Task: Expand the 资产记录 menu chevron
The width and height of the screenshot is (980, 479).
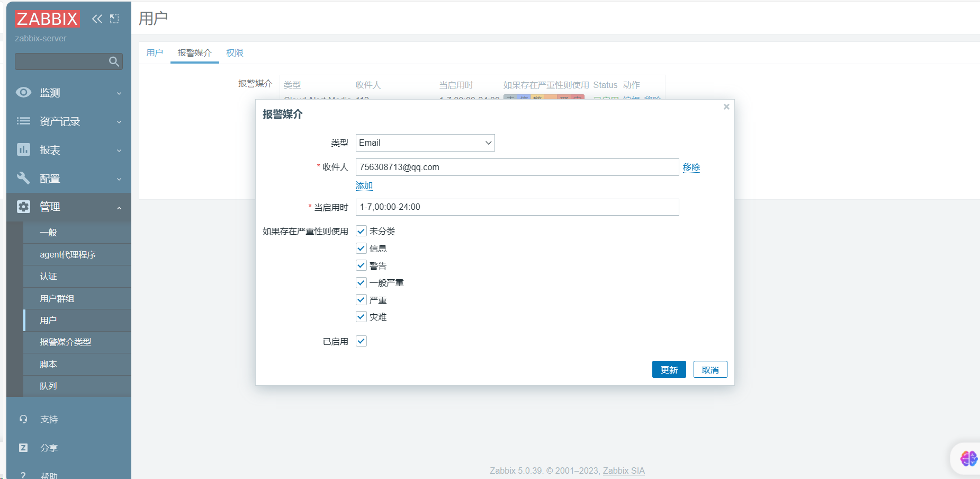Action: [x=119, y=122]
